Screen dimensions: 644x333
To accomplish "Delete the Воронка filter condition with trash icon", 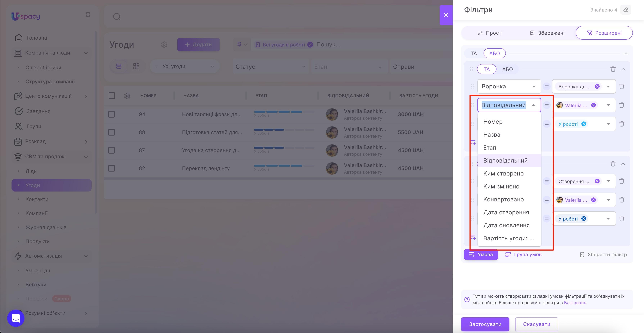I will 622,86.
